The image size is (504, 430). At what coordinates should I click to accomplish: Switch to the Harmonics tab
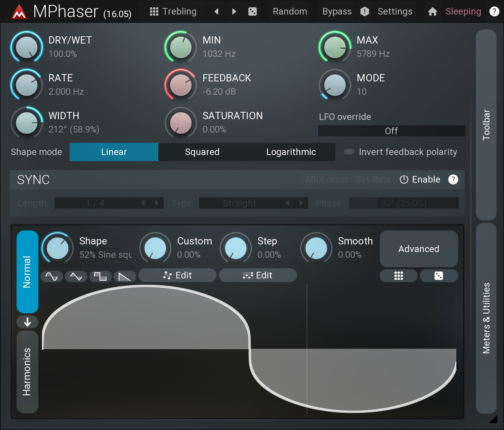point(27,372)
